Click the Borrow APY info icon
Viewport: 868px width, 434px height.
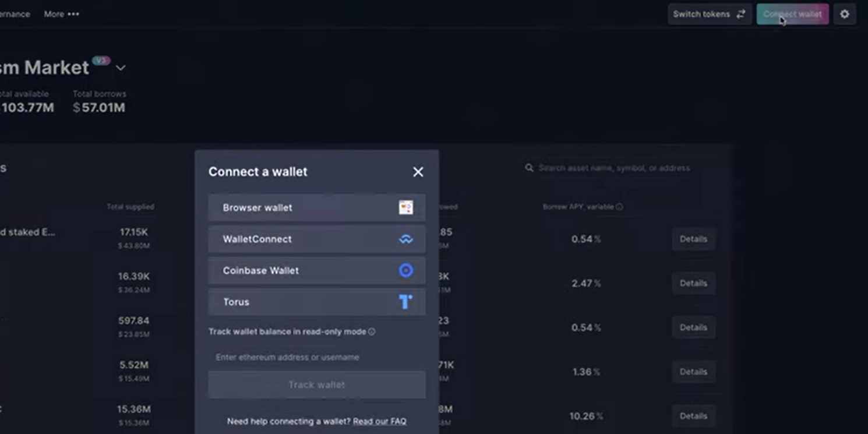[x=619, y=207]
